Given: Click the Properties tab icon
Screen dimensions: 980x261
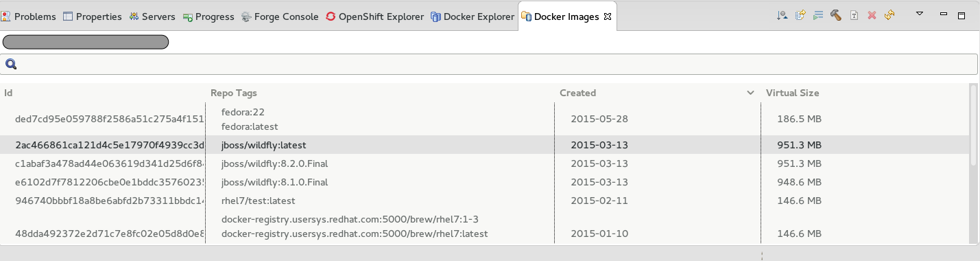Looking at the screenshot, I should (68, 16).
